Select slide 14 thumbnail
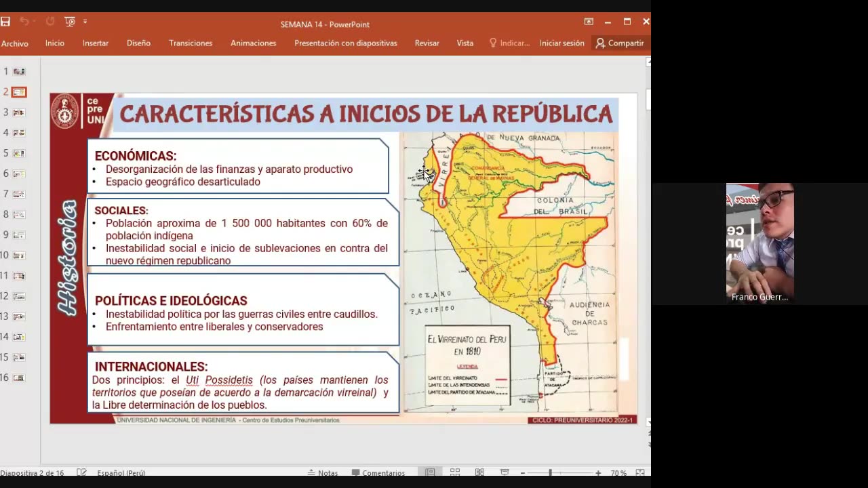Viewport: 868px width, 488px height. [19, 337]
